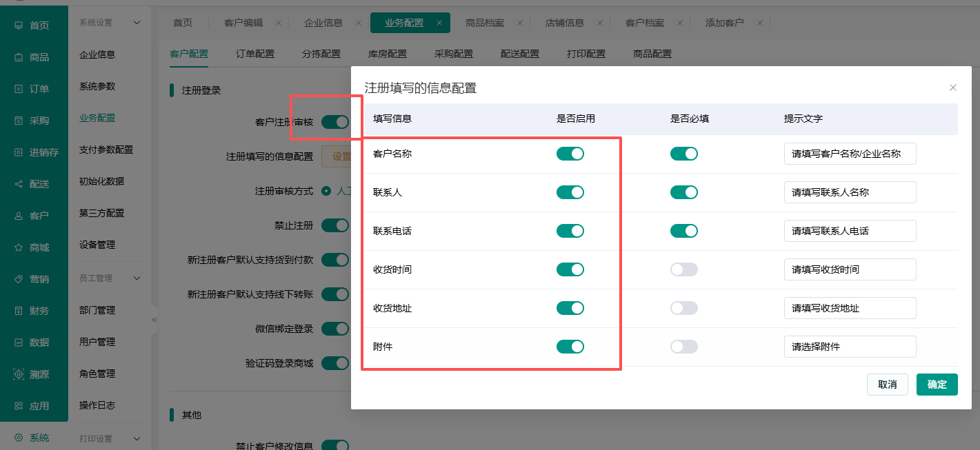Switch to the 配送配置 tab

(x=520, y=54)
